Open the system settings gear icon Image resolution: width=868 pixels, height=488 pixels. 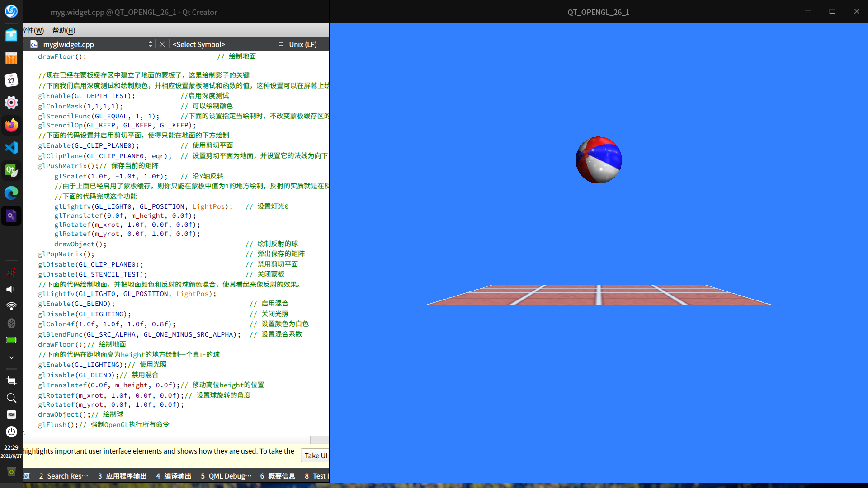tap(11, 103)
